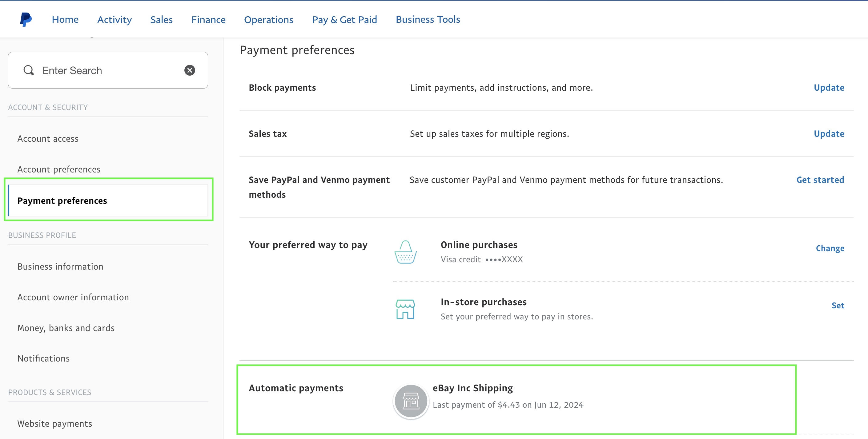Click Update next to Sales tax
The height and width of the screenshot is (439, 868).
click(829, 134)
